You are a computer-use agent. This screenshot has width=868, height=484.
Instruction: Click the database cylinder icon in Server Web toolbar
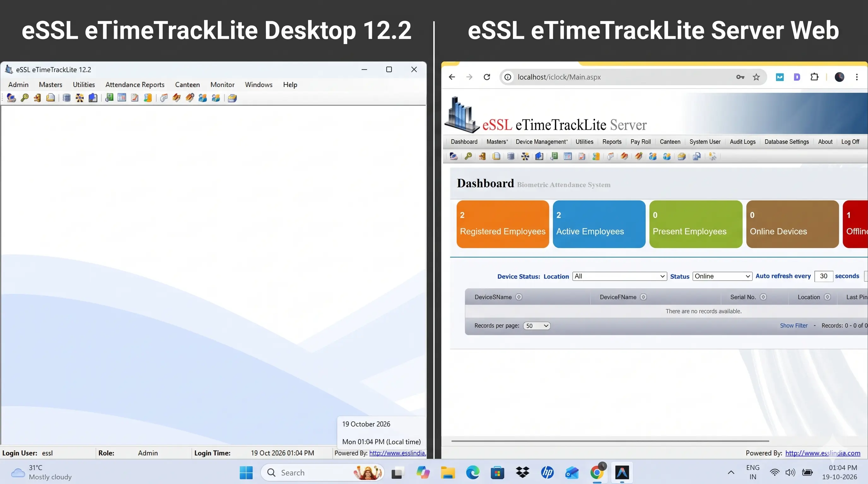511,156
